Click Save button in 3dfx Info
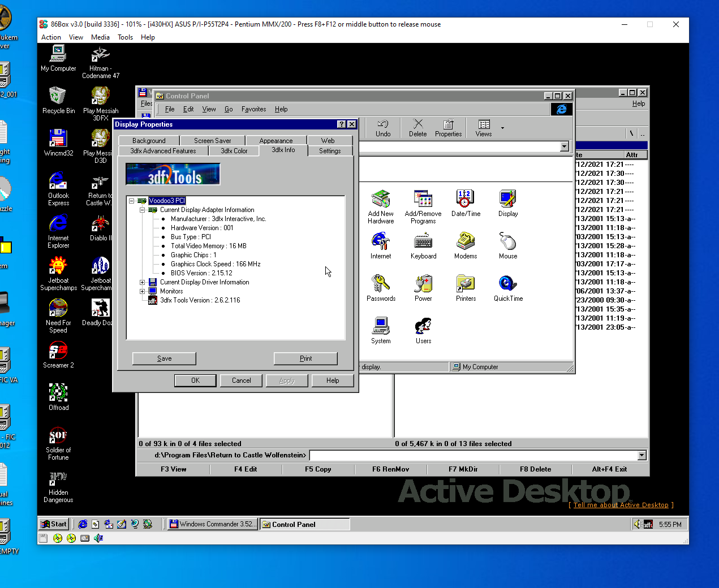 coord(164,358)
